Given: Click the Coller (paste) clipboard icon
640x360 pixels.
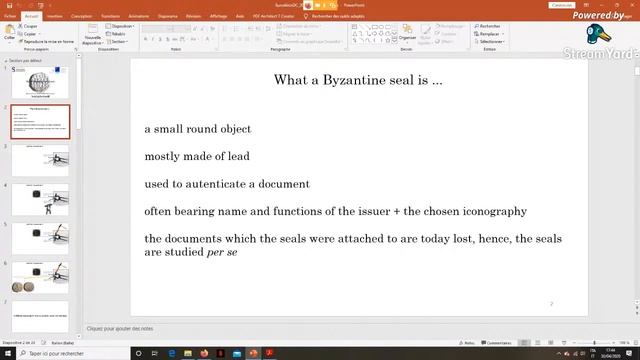Looking at the screenshot, I should click(9, 29).
